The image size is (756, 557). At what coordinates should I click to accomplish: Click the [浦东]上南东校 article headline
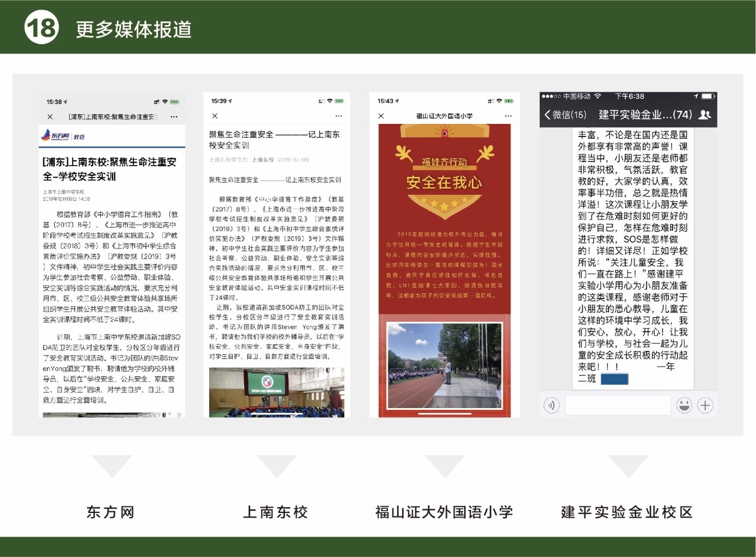[x=110, y=169]
